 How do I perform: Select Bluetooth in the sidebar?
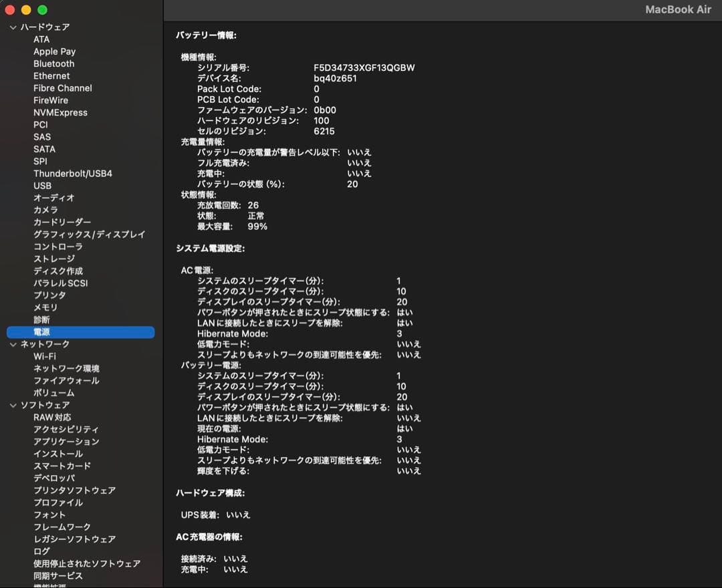coord(53,63)
